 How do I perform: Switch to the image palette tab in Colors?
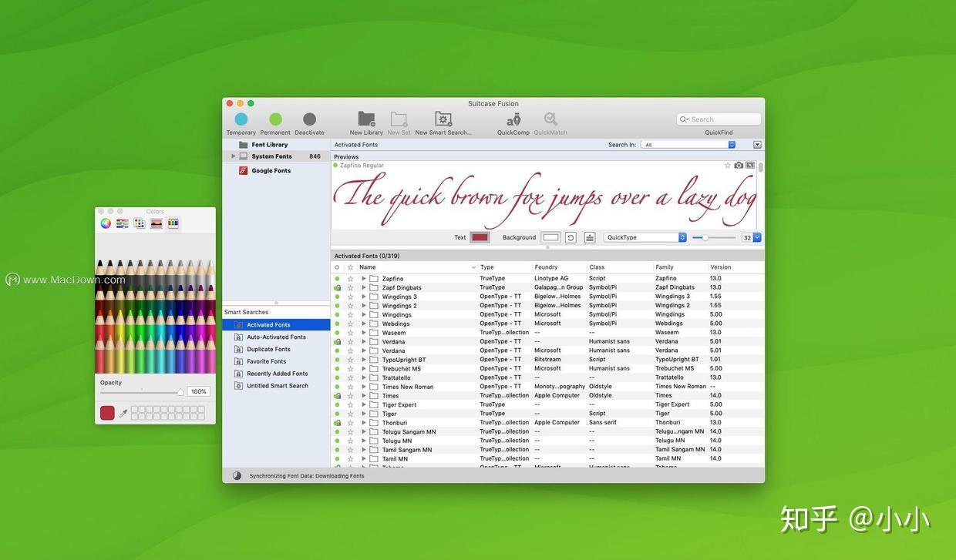tap(157, 223)
